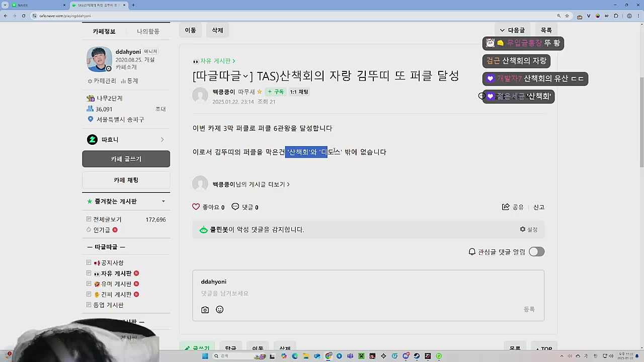
Task: Open the emoji sticker picker
Action: 220,310
